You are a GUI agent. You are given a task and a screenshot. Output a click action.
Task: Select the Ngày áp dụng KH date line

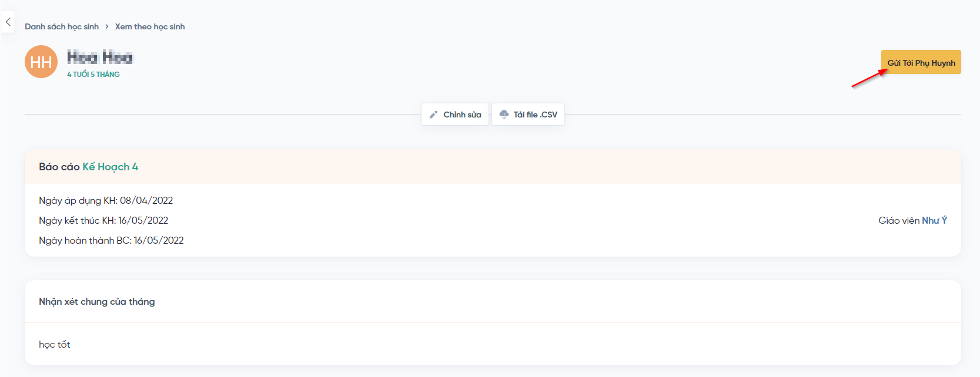tap(106, 201)
